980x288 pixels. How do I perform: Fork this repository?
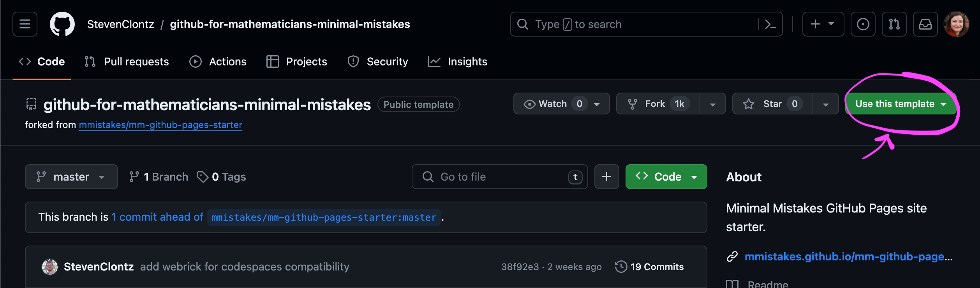pos(658,104)
